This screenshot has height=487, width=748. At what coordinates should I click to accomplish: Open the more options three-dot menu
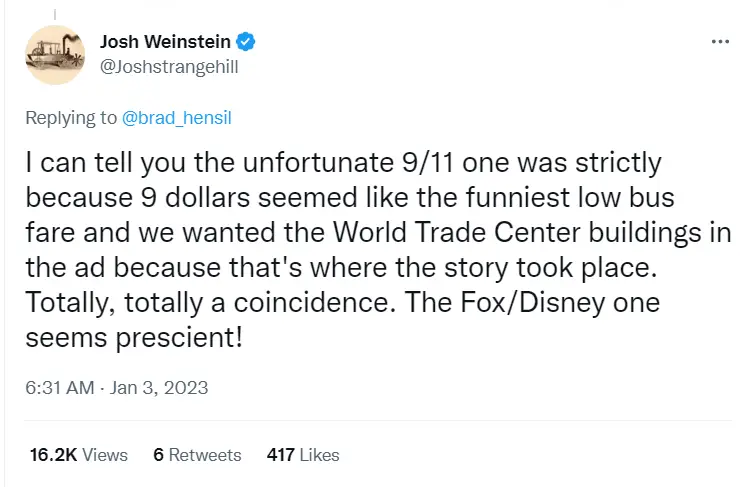[720, 42]
